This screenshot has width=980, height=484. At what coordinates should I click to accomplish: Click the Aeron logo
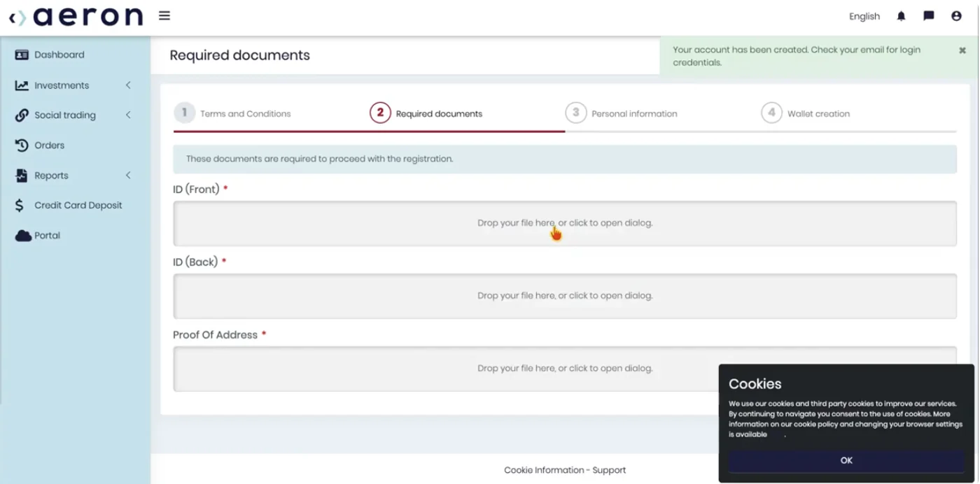76,16
